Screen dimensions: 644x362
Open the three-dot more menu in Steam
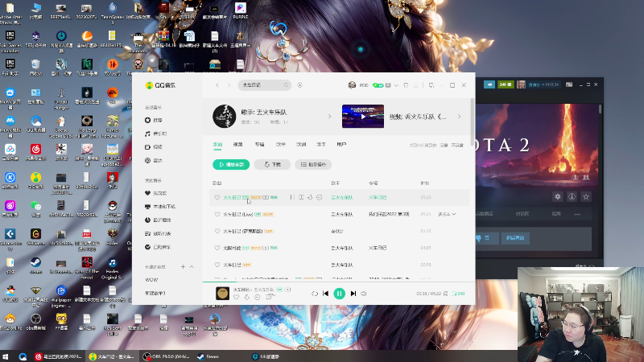tap(577, 214)
